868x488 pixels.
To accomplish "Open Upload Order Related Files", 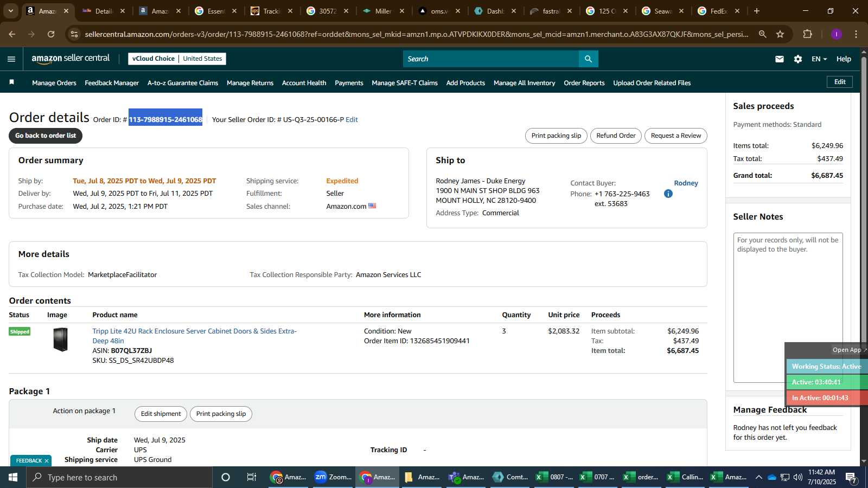I will click(652, 83).
